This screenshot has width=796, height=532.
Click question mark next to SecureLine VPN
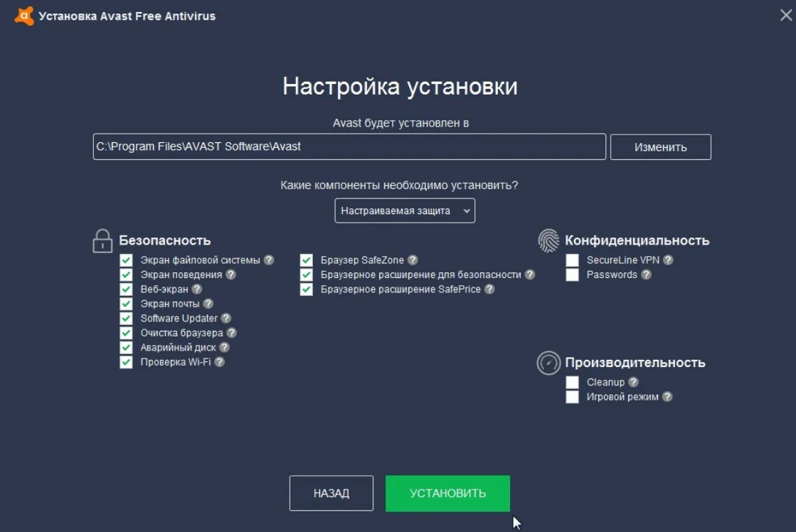[x=668, y=260]
